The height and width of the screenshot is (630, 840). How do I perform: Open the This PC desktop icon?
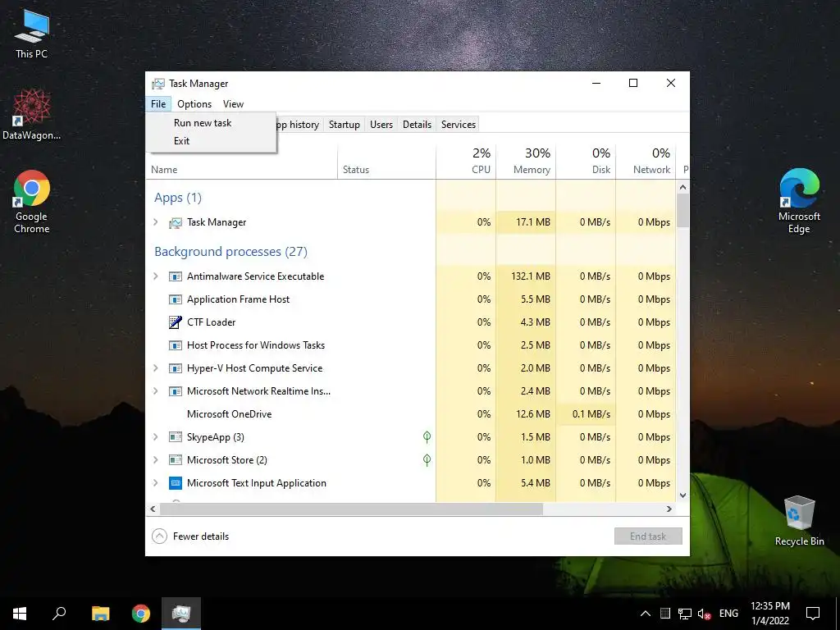pos(31,34)
